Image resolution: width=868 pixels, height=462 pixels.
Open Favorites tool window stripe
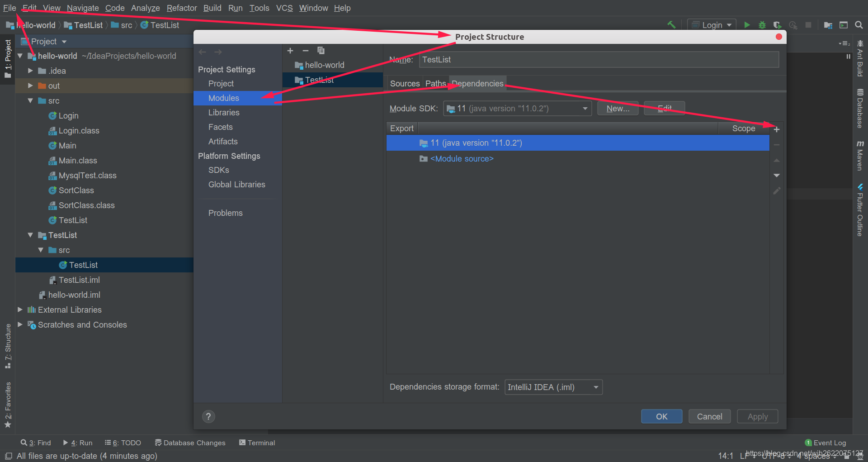pos(8,405)
